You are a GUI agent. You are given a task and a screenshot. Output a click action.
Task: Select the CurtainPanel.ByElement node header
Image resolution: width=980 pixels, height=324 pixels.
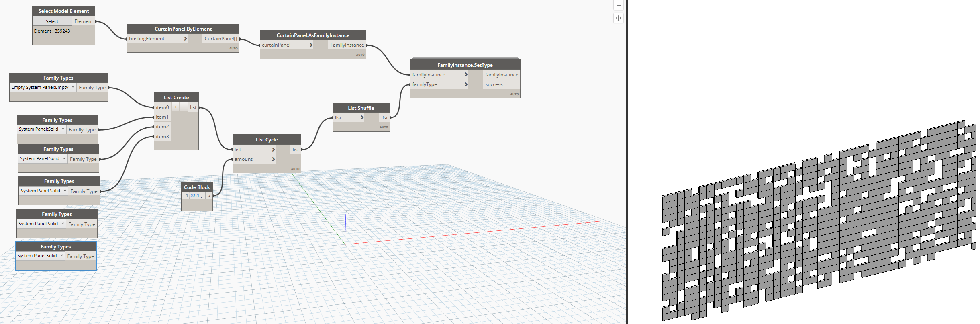point(183,29)
